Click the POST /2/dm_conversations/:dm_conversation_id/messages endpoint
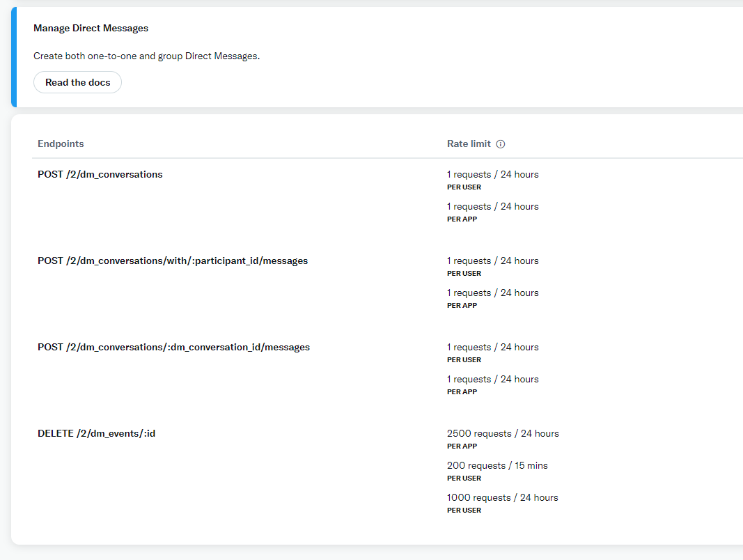Viewport: 743px width, 560px height. pyautogui.click(x=173, y=347)
